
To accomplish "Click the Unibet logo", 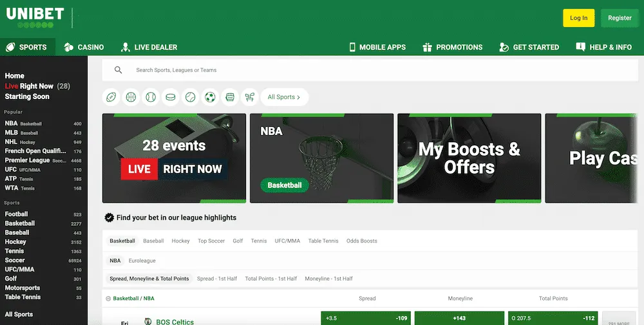I will pos(35,17).
